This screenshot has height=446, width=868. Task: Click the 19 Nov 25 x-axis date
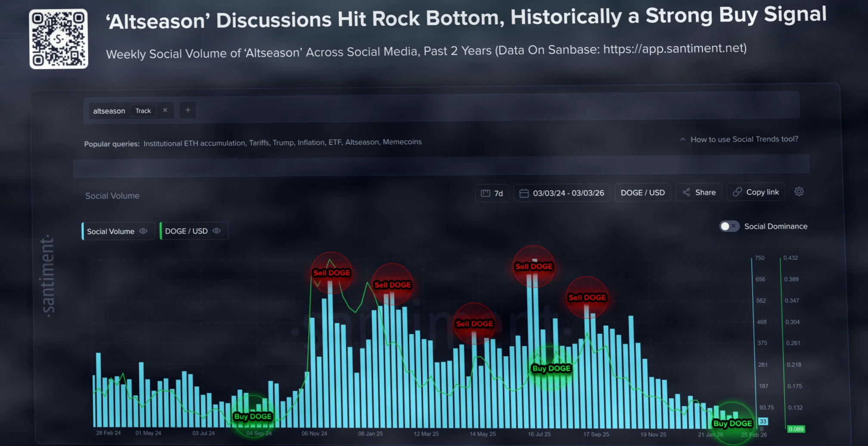[x=653, y=434]
